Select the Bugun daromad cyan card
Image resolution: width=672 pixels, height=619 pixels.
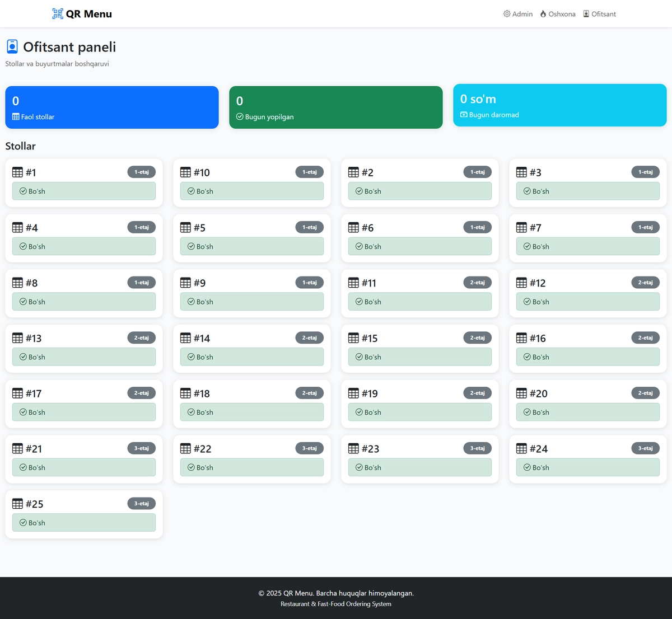pos(560,105)
